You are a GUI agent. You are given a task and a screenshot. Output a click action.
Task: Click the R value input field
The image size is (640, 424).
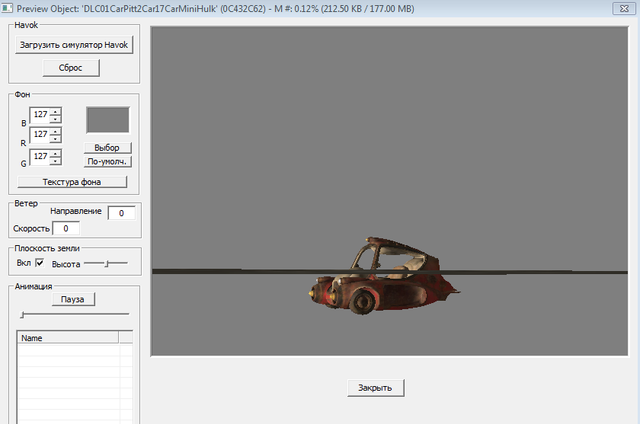(x=40, y=135)
